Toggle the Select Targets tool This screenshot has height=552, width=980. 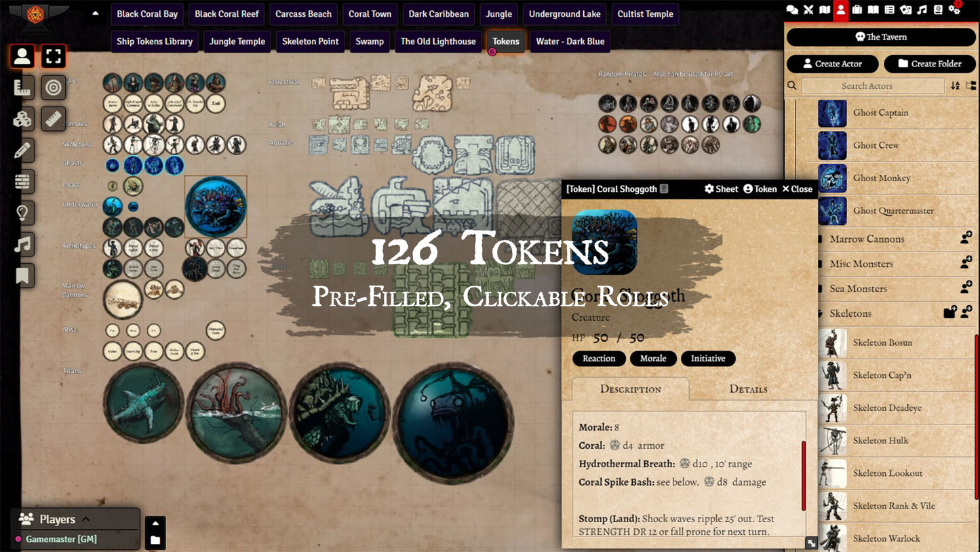tap(54, 87)
